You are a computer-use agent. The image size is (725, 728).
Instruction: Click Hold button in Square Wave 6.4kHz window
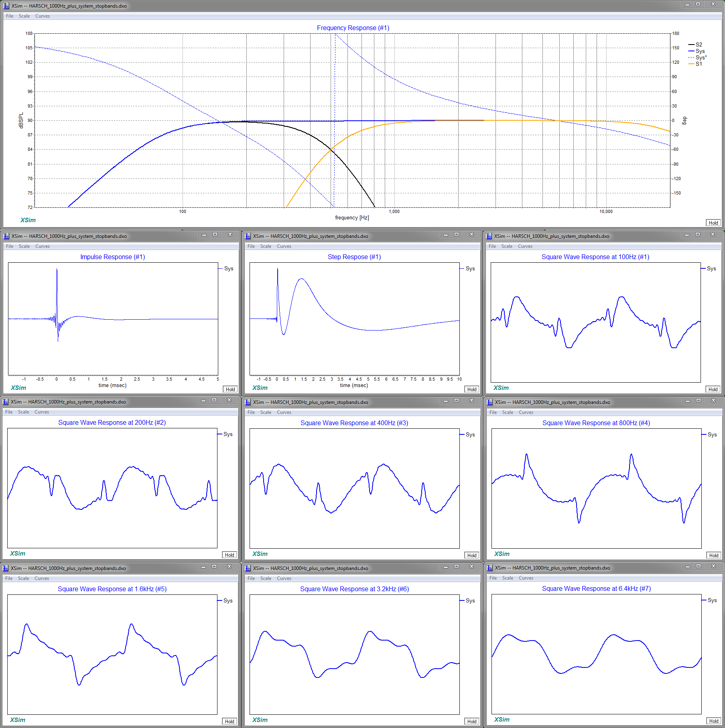pyautogui.click(x=714, y=721)
